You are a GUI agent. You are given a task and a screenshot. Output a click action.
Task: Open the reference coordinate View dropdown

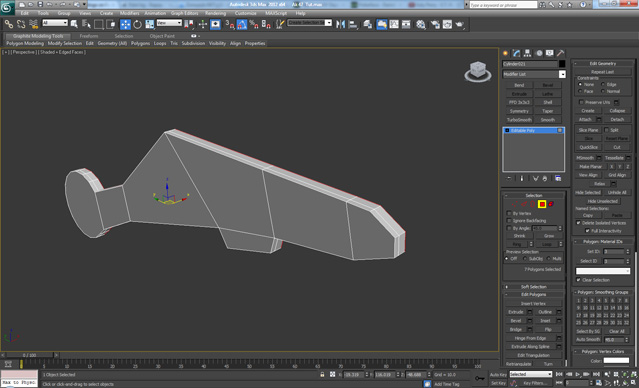(169, 23)
